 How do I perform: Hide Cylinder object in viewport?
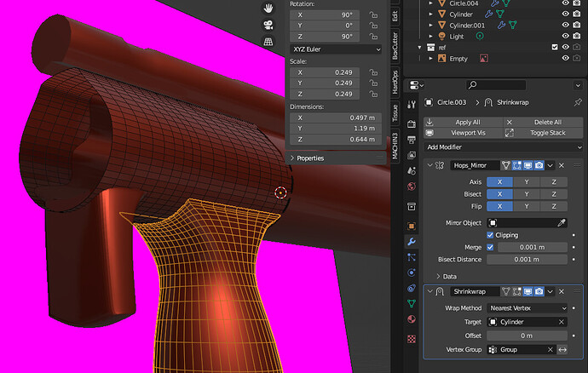[x=566, y=14]
